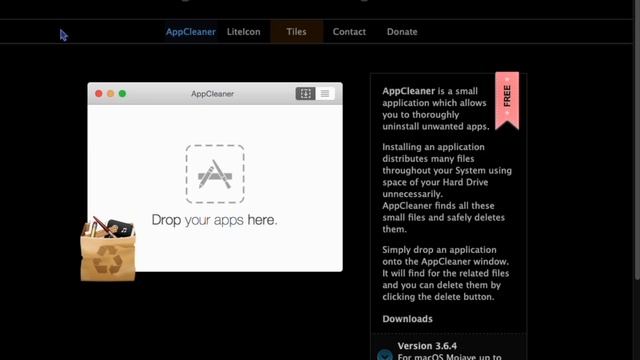The width and height of the screenshot is (640, 360).
Task: Click the 'Drop your apps here.' text
Action: point(214,220)
